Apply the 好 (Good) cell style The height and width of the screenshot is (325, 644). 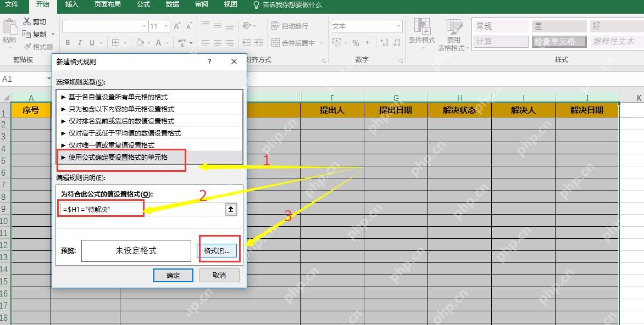pos(617,26)
